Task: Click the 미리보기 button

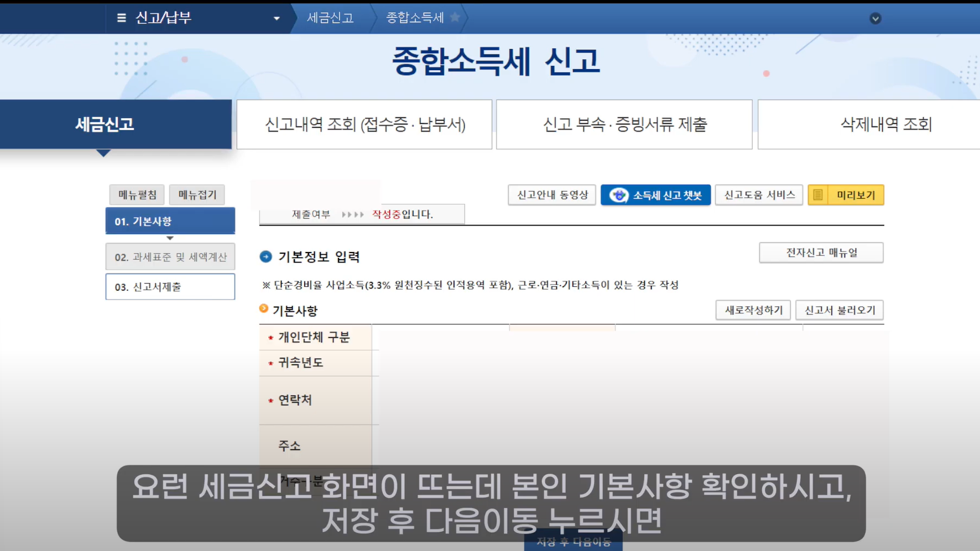Action: (846, 195)
